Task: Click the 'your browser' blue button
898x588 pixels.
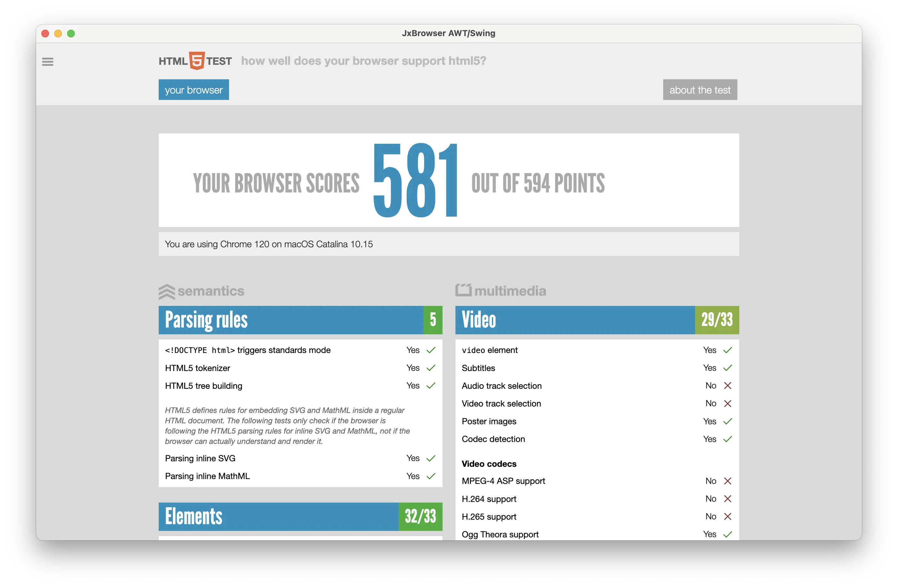Action: tap(194, 90)
